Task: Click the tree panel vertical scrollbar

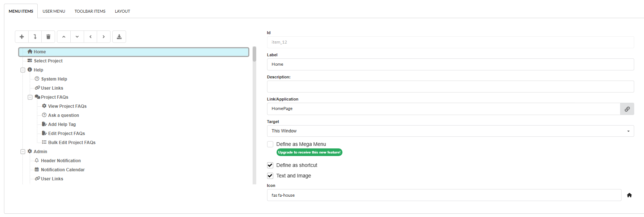Action: [254, 115]
